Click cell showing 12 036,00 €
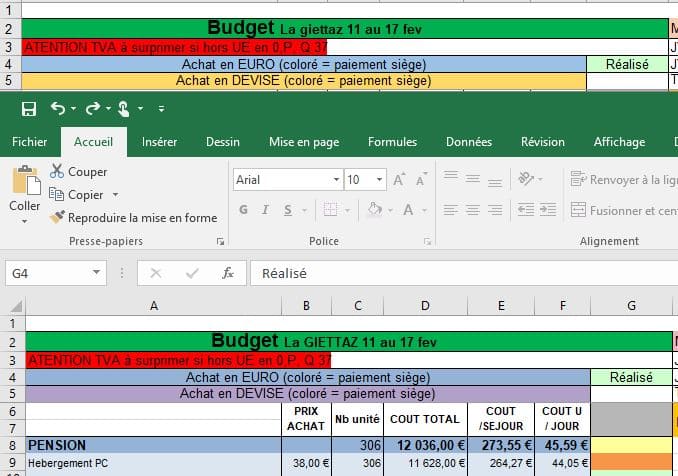The height and width of the screenshot is (476, 678). pos(425,445)
